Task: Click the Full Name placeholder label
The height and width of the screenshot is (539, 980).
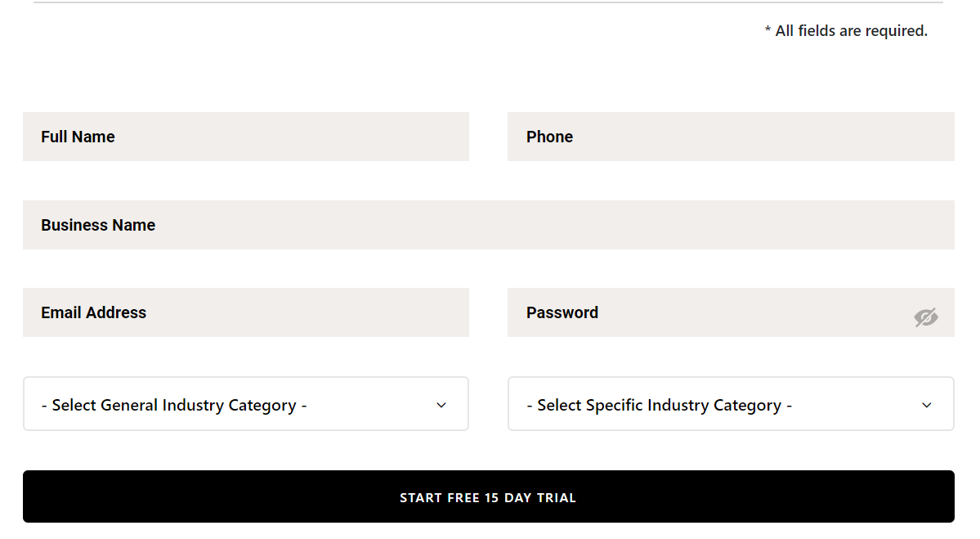Action: (x=78, y=137)
